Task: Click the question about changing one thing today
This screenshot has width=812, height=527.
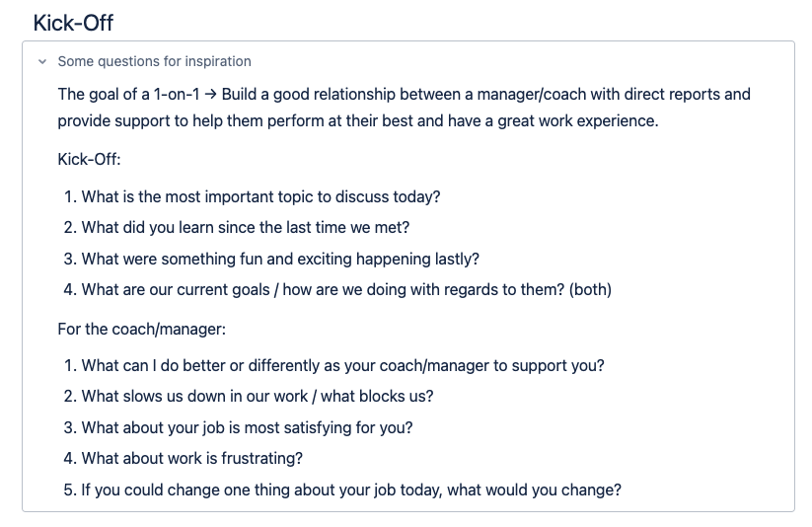Action: 350,489
